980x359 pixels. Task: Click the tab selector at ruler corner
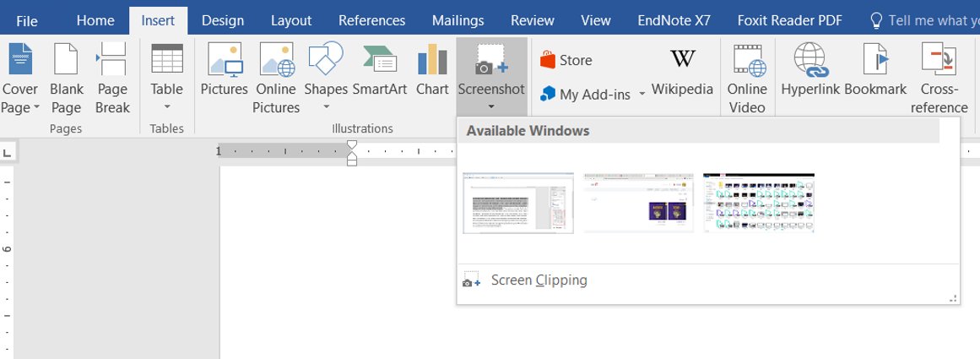pyautogui.click(x=7, y=152)
